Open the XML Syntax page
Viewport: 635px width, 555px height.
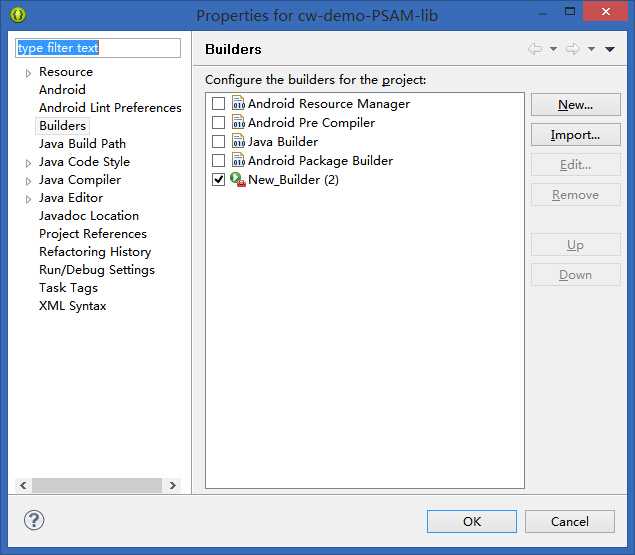tap(72, 306)
